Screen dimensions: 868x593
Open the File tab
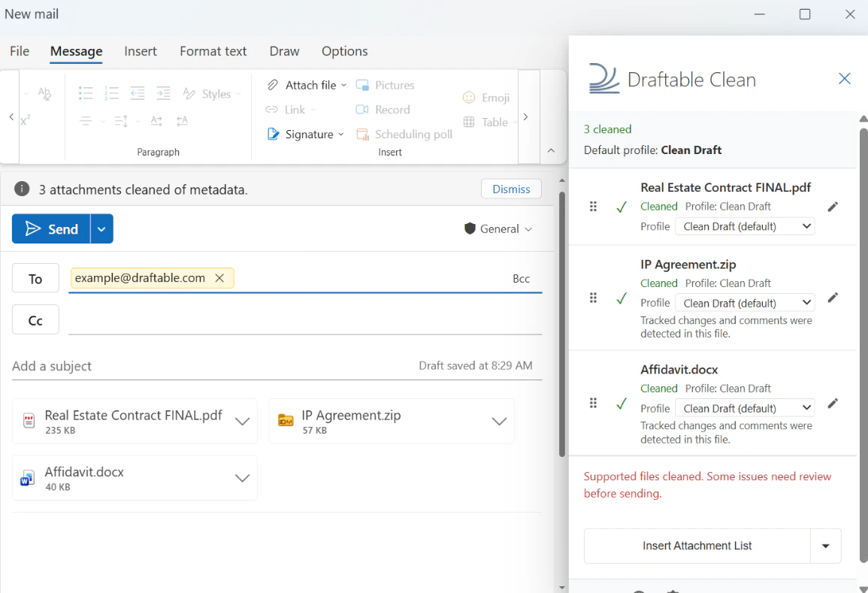tap(20, 51)
